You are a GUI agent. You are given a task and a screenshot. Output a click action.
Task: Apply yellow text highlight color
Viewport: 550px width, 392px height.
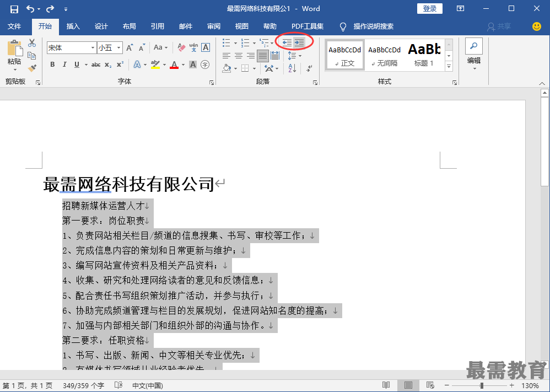(155, 65)
